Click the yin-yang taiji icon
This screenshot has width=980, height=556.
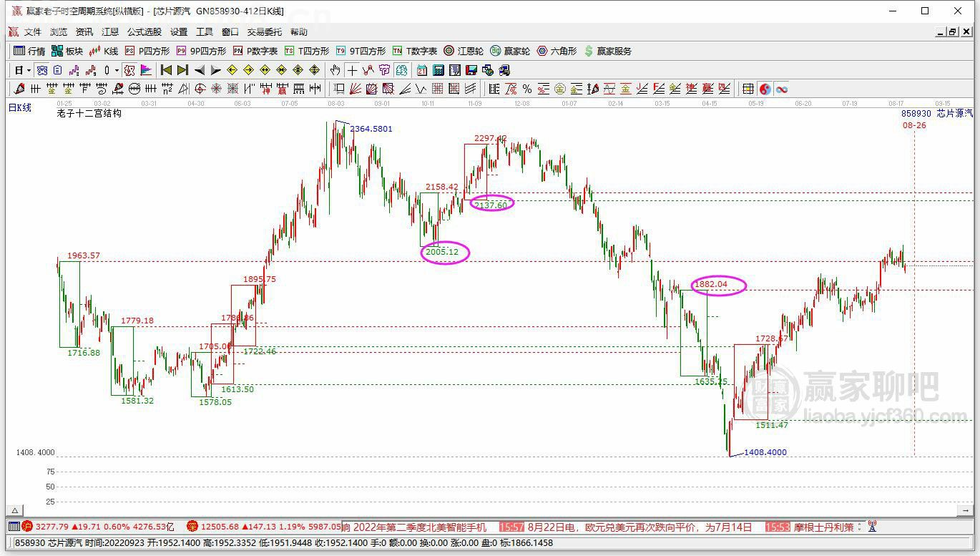765,89
